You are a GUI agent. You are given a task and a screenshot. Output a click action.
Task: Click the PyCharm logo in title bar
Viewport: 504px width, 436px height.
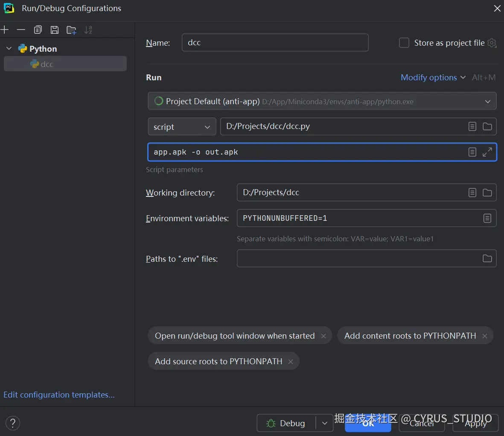click(x=9, y=9)
